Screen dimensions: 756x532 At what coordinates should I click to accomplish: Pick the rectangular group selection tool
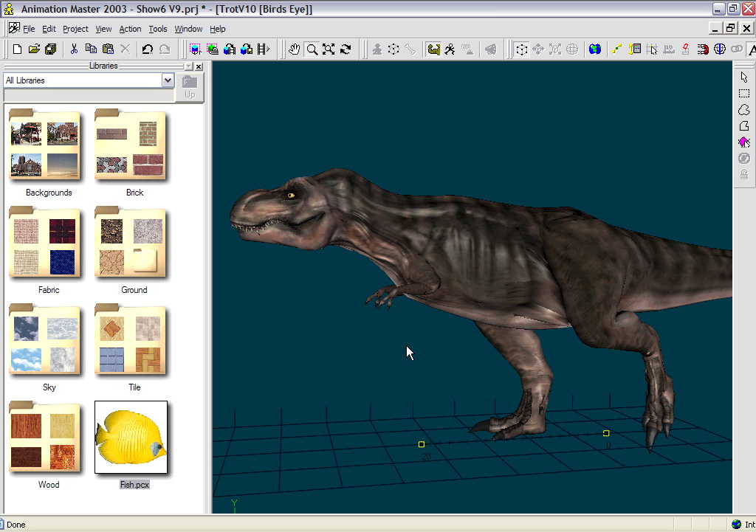[x=744, y=94]
